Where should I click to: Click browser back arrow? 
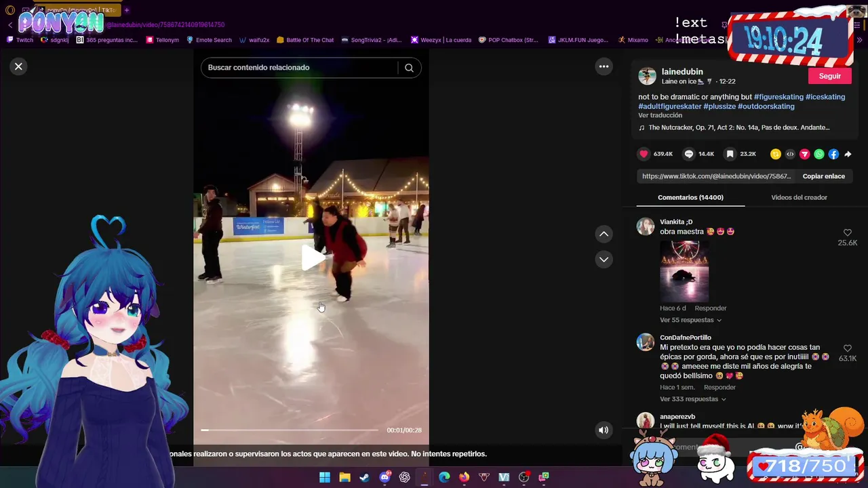[x=10, y=24]
